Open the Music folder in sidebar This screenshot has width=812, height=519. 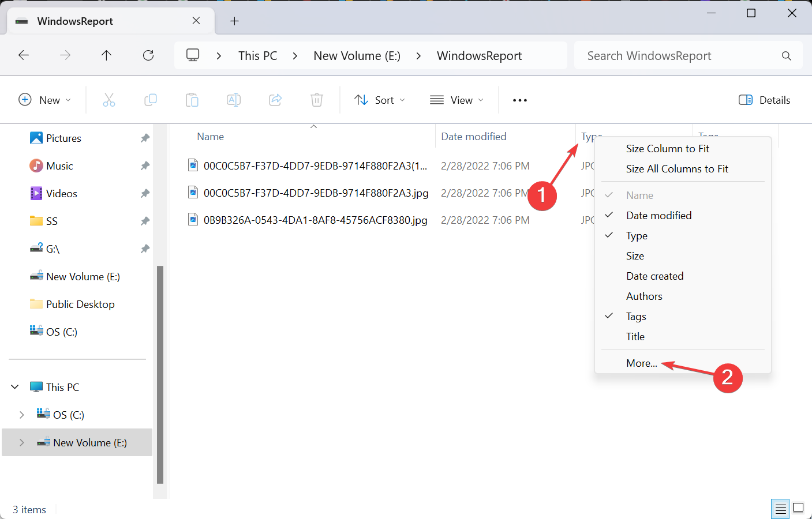[51, 166]
